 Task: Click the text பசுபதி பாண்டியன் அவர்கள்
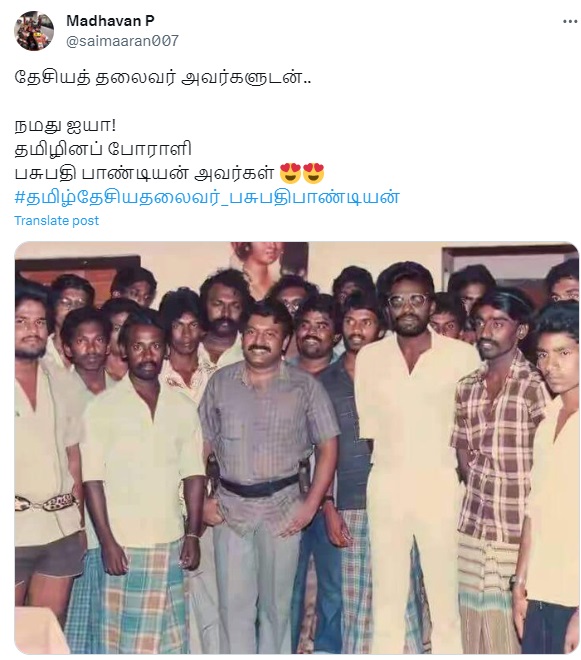(x=144, y=173)
